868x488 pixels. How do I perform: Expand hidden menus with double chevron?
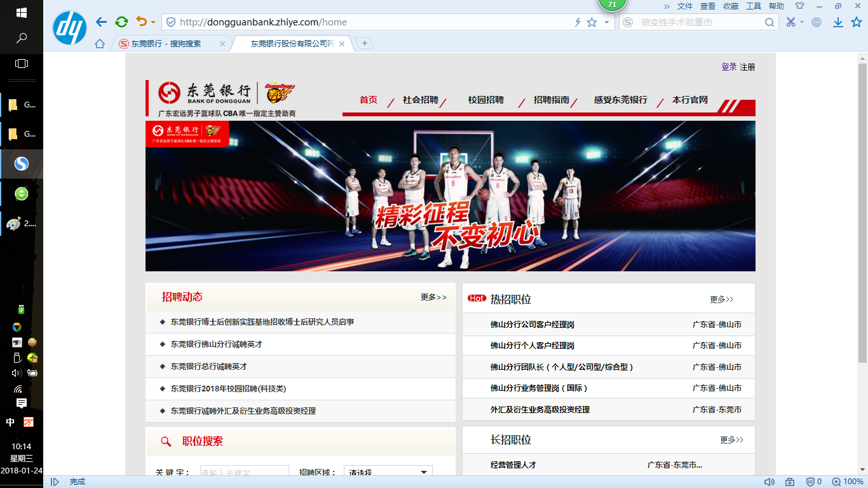[667, 6]
